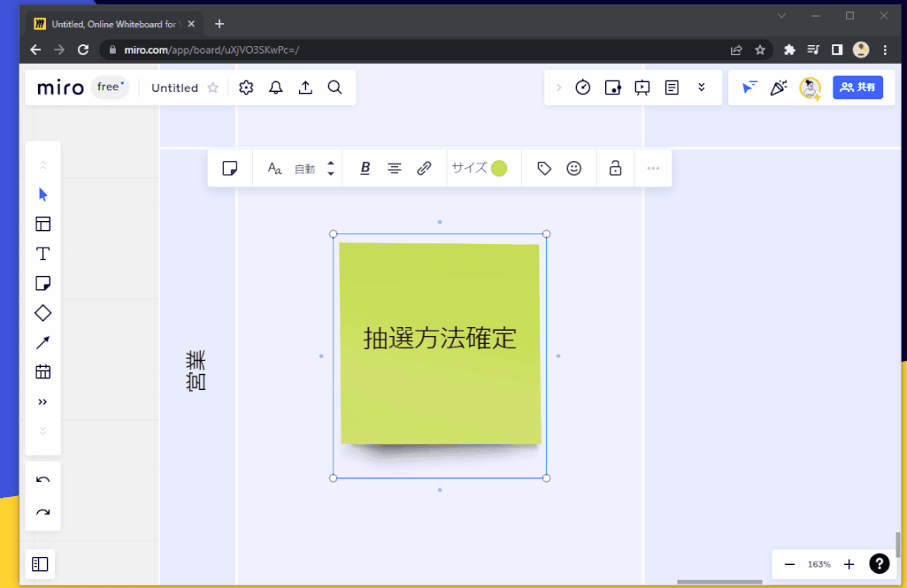The height and width of the screenshot is (588, 907).
Task: Open a new browser tab
Action: click(x=219, y=24)
